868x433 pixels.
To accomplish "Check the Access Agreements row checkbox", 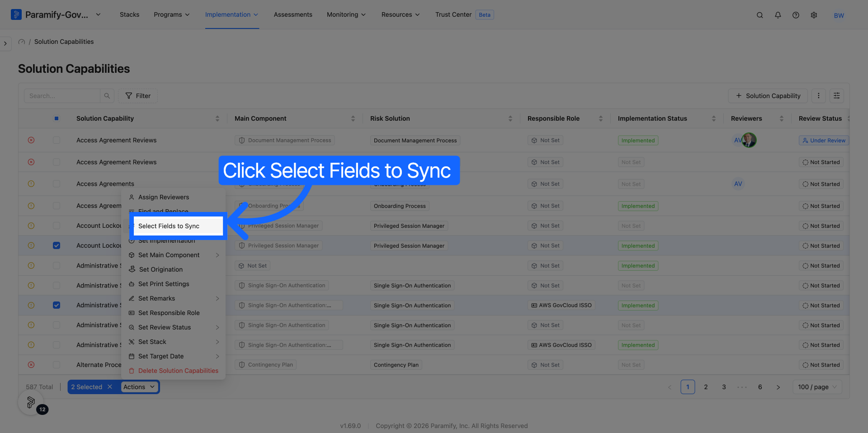I will (x=57, y=184).
